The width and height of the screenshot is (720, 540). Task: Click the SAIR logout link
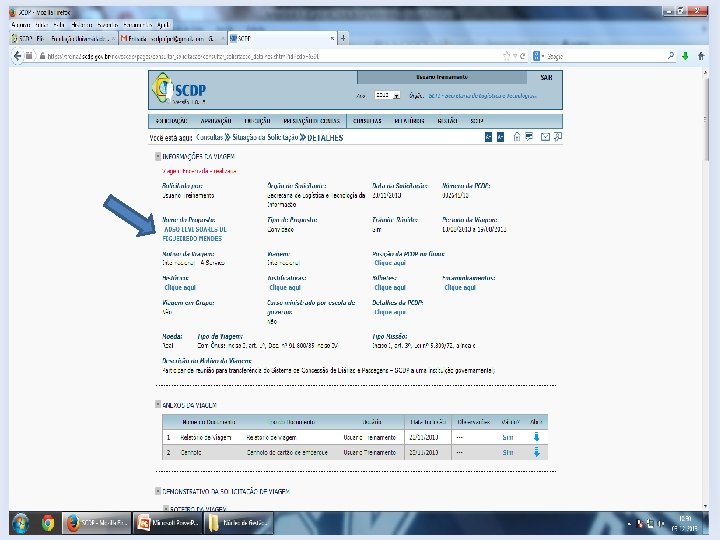click(x=546, y=78)
